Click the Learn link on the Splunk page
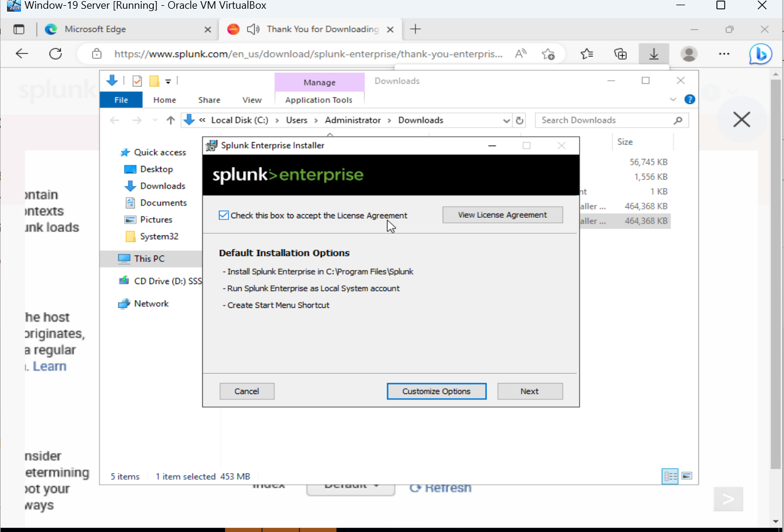Screen dimensions: 784x532 tap(50, 366)
